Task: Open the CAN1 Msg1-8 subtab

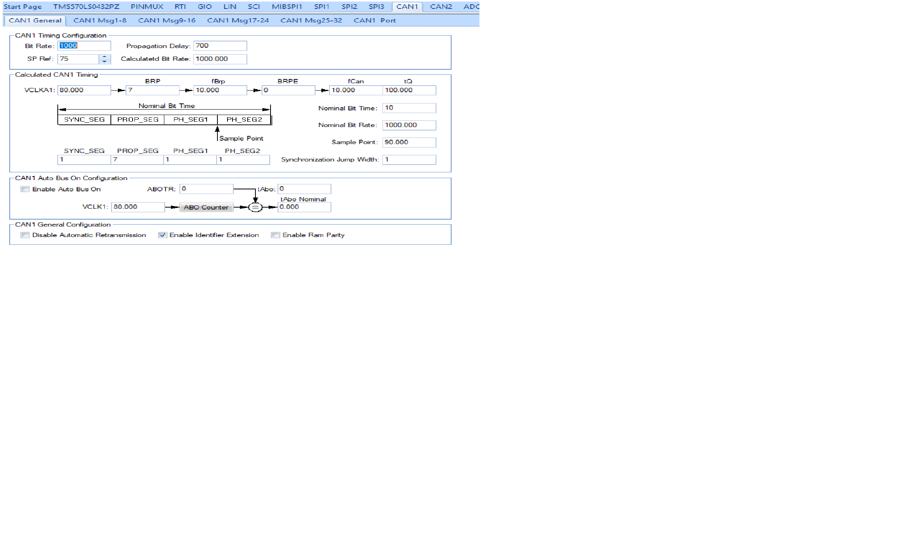Action: [x=100, y=21]
